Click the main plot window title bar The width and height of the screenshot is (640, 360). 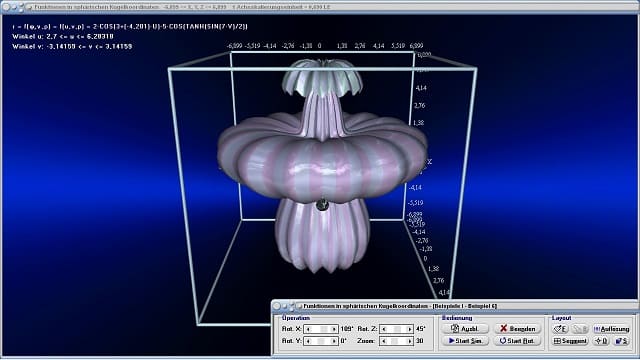320,7
